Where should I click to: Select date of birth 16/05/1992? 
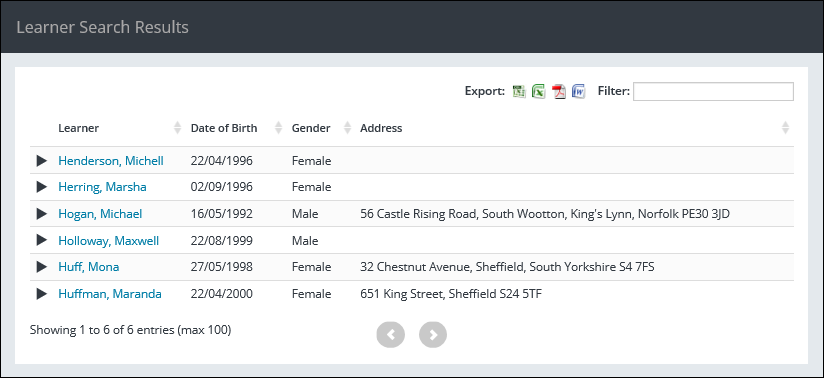coord(222,214)
